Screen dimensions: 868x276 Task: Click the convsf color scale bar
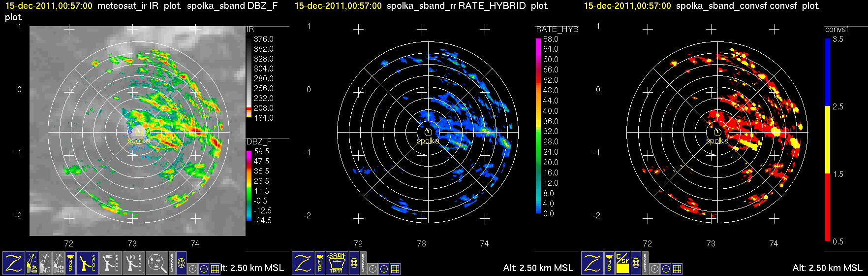828,140
